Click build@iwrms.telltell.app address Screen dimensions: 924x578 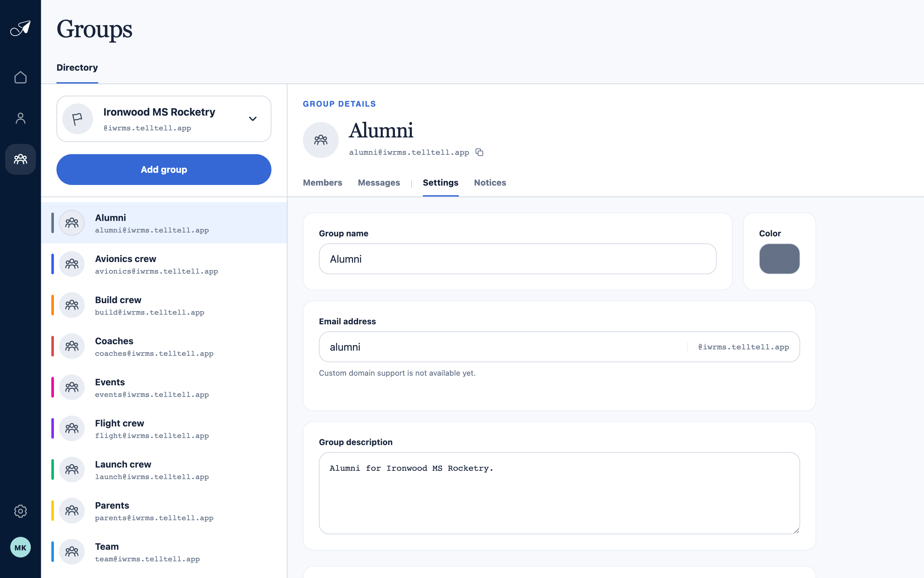(150, 312)
